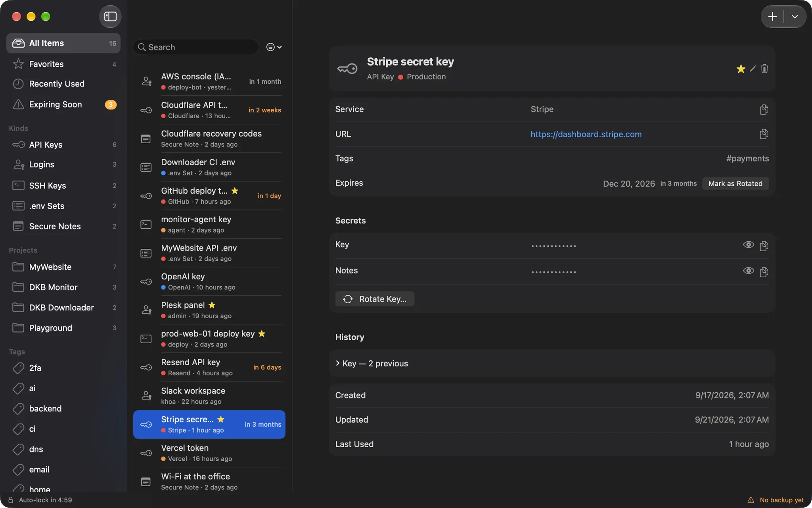Viewport: 812px width, 508px height.
Task: Click the Expiring Soon count badge
Action: (111, 104)
